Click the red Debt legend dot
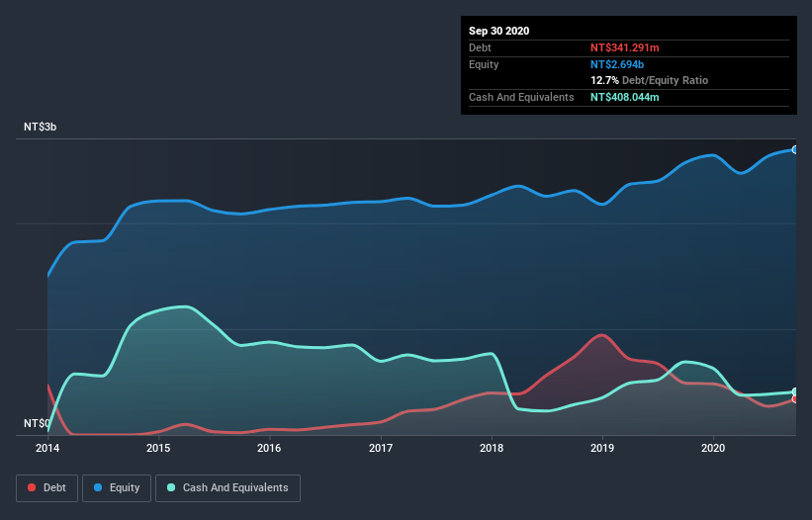This screenshot has width=812, height=520. pos(32,487)
